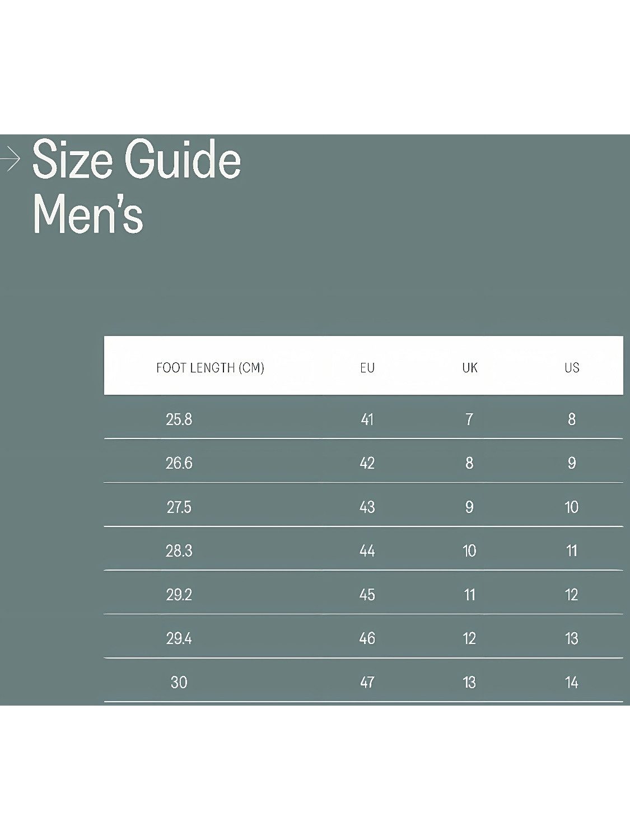Select EU size 44 cell
The height and width of the screenshot is (840, 630).
pyautogui.click(x=367, y=551)
